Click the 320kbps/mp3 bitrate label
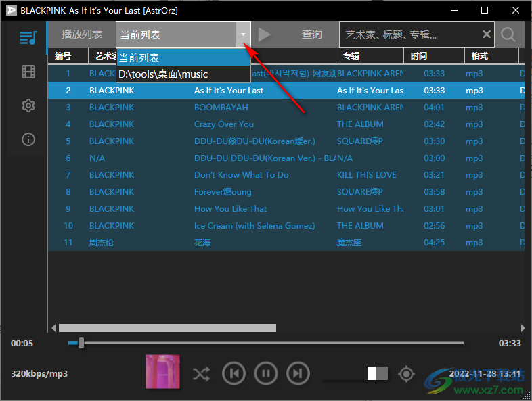The height and width of the screenshot is (401, 532). tap(39, 374)
